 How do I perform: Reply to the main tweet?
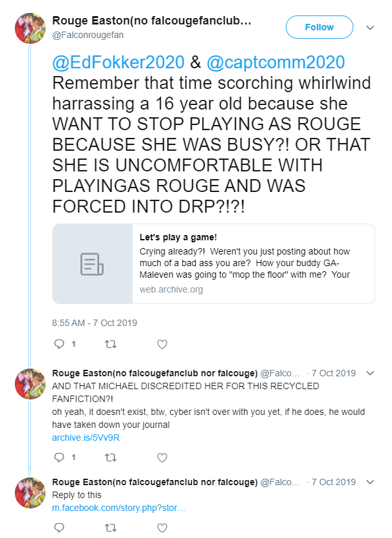point(59,344)
